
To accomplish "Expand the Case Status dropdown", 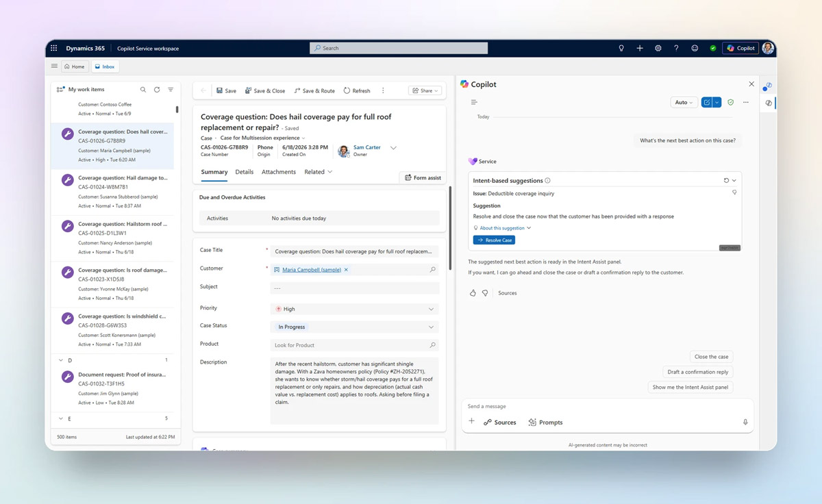I will click(x=354, y=327).
